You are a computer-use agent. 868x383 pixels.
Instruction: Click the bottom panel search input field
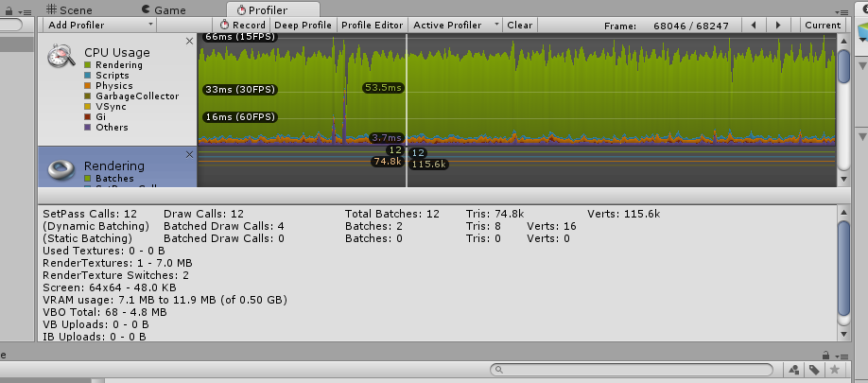(x=632, y=370)
